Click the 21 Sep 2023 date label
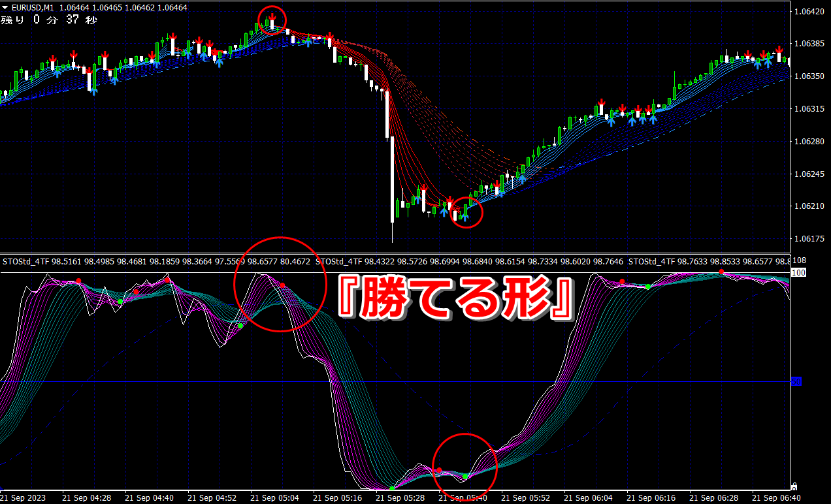This screenshot has width=831, height=504. click(23, 498)
